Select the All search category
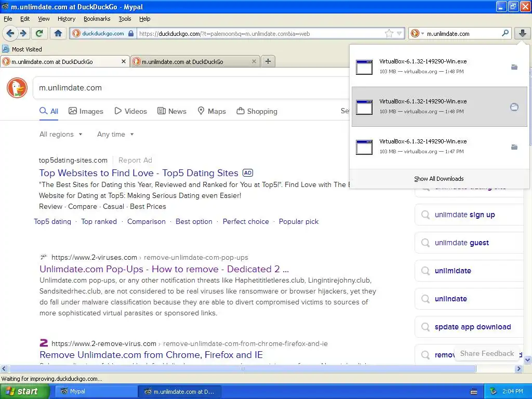The image size is (532, 399). click(x=49, y=111)
